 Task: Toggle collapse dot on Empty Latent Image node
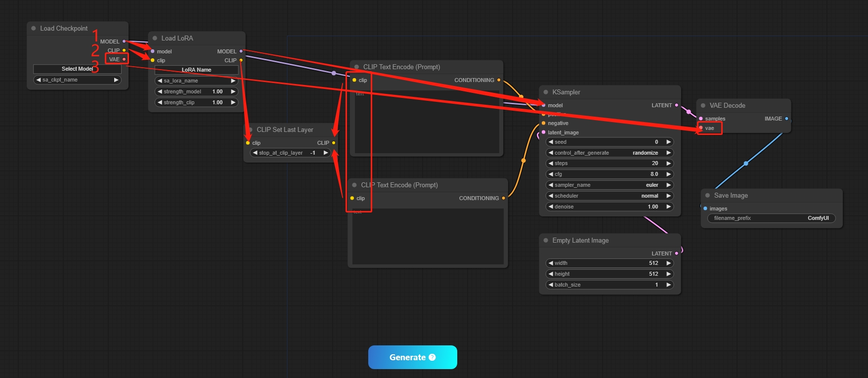(x=546, y=240)
